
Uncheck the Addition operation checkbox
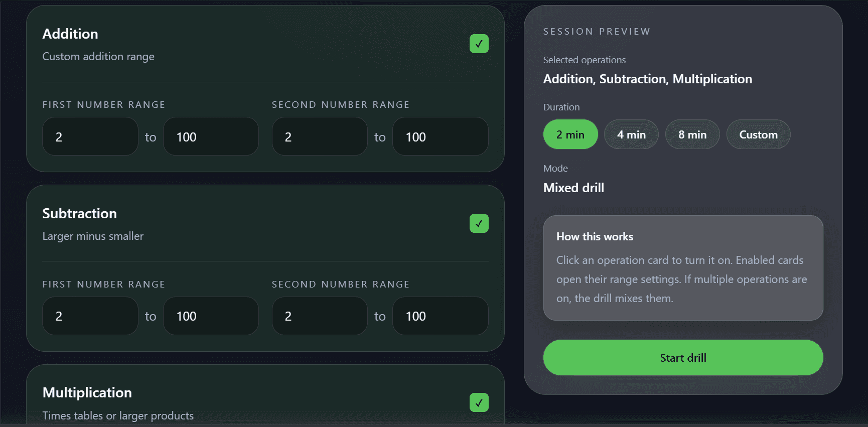coord(479,44)
